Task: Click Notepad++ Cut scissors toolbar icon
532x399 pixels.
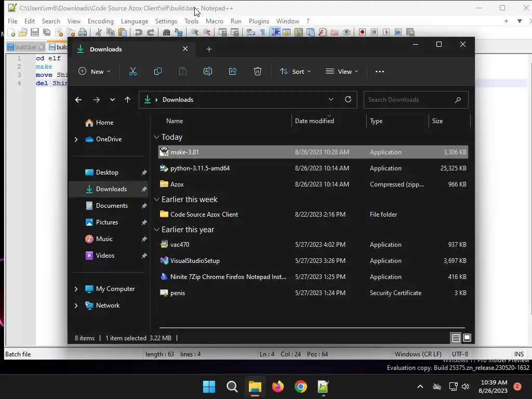Action: pyautogui.click(x=98, y=32)
